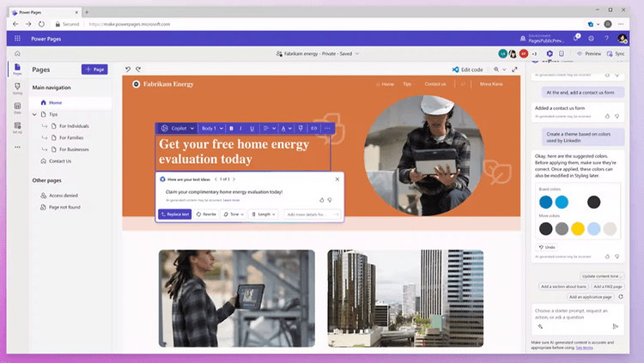This screenshot has height=363, width=644.
Task: Open the Copilot dropdown in the text toolbar
Action: [x=178, y=129]
